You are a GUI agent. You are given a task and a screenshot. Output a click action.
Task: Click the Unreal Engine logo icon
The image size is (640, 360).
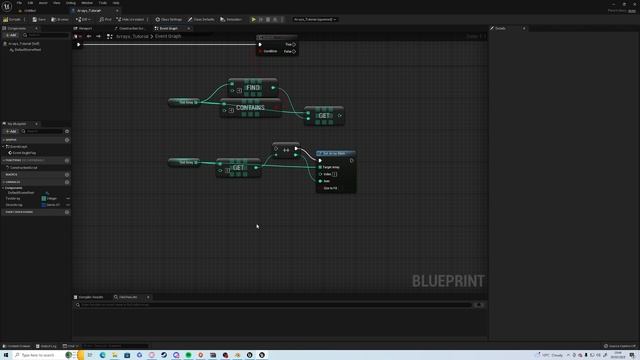coord(7,6)
